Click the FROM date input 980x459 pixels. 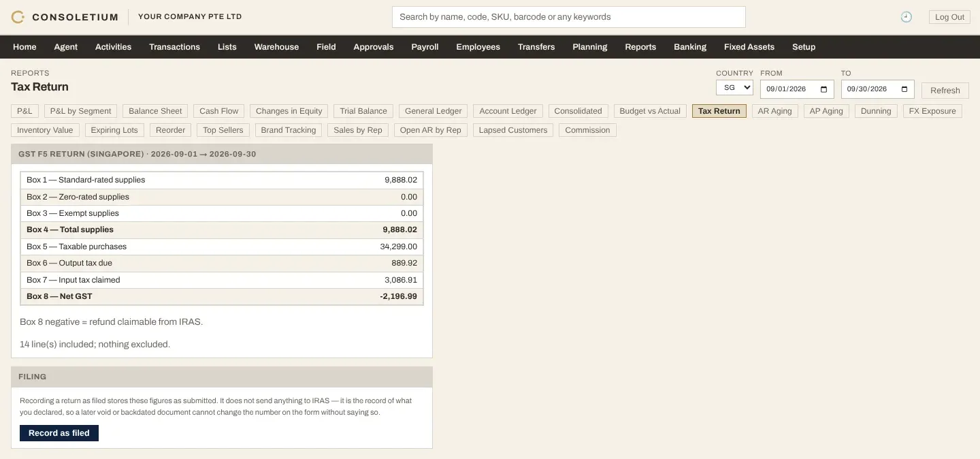pos(797,89)
